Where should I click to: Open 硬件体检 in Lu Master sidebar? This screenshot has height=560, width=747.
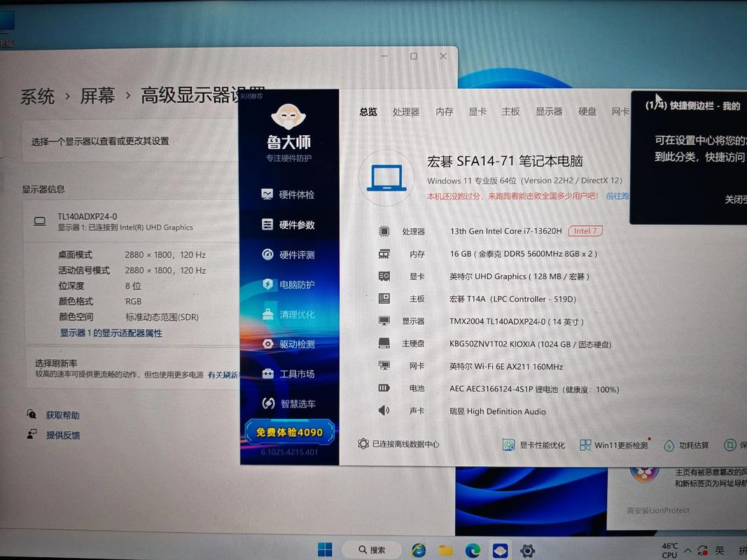coord(288,195)
